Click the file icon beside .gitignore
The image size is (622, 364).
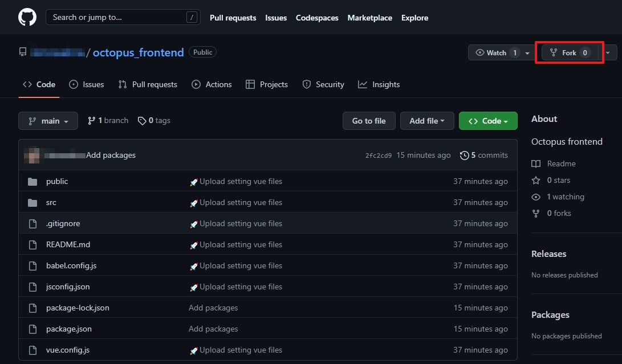click(33, 224)
